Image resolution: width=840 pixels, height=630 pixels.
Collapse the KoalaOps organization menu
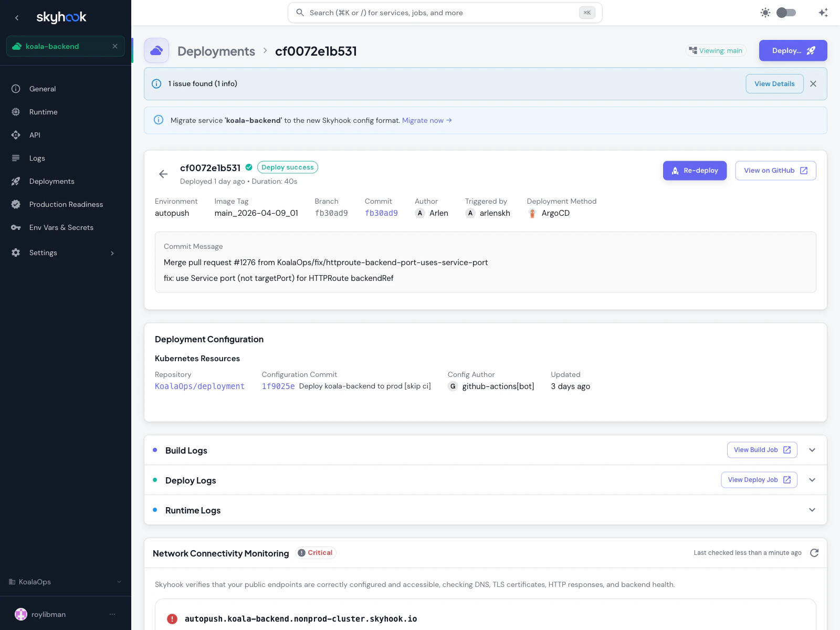[x=119, y=582]
